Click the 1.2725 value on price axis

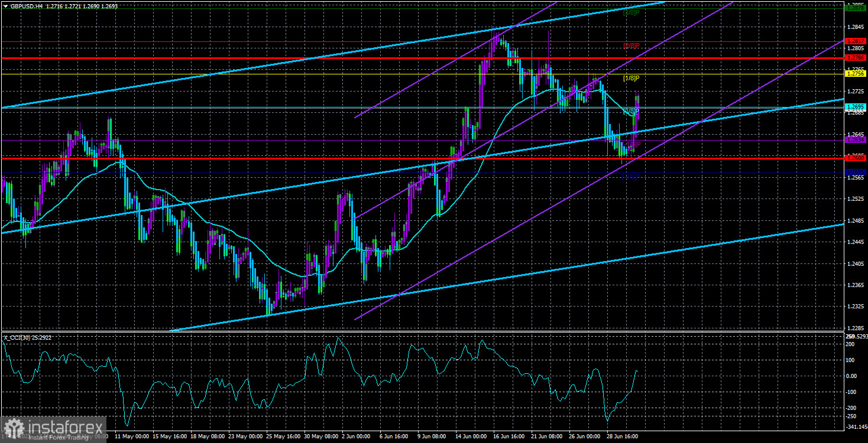(x=856, y=92)
